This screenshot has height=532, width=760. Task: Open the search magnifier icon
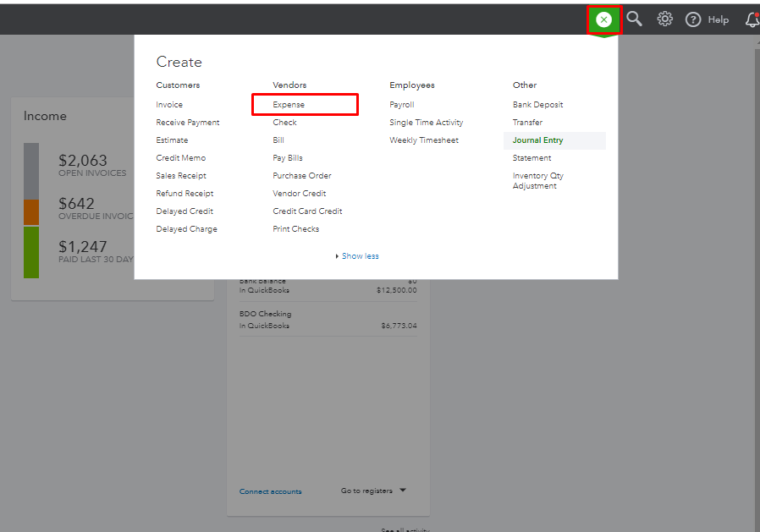[634, 19]
